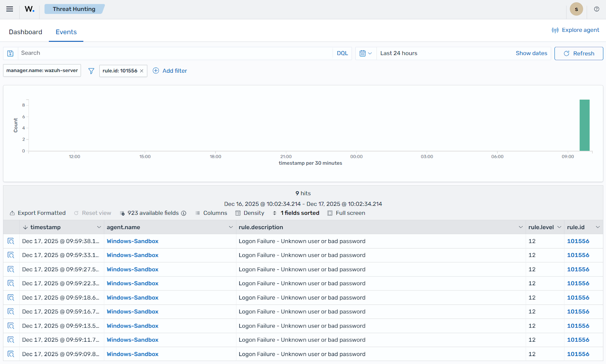The width and height of the screenshot is (606, 364).
Task: Open filter options with the funnel icon
Action: (91, 71)
